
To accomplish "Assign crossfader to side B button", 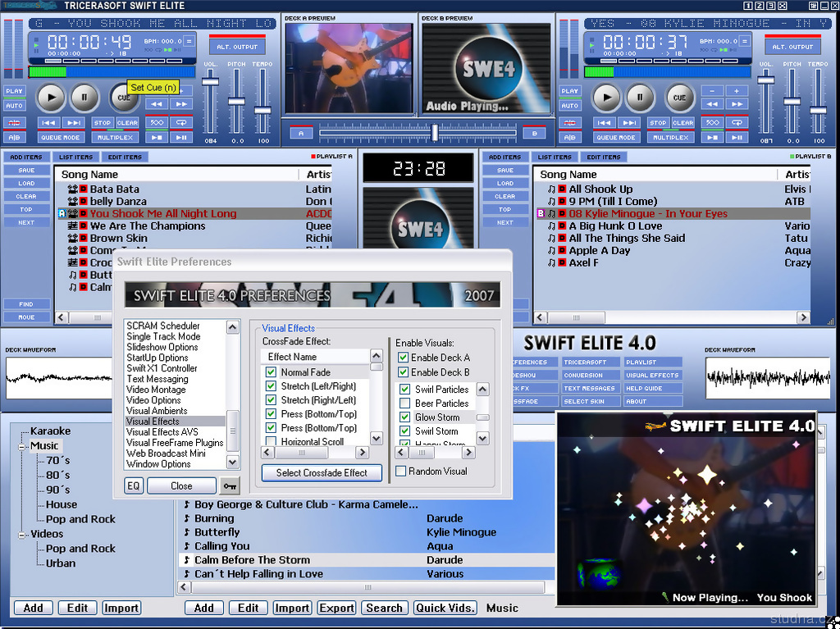I will click(535, 134).
